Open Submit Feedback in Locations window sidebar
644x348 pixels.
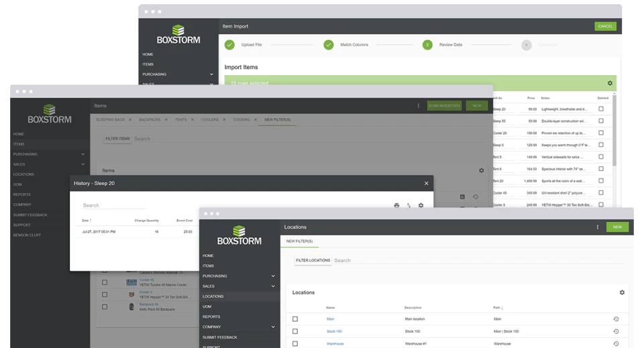(220, 337)
